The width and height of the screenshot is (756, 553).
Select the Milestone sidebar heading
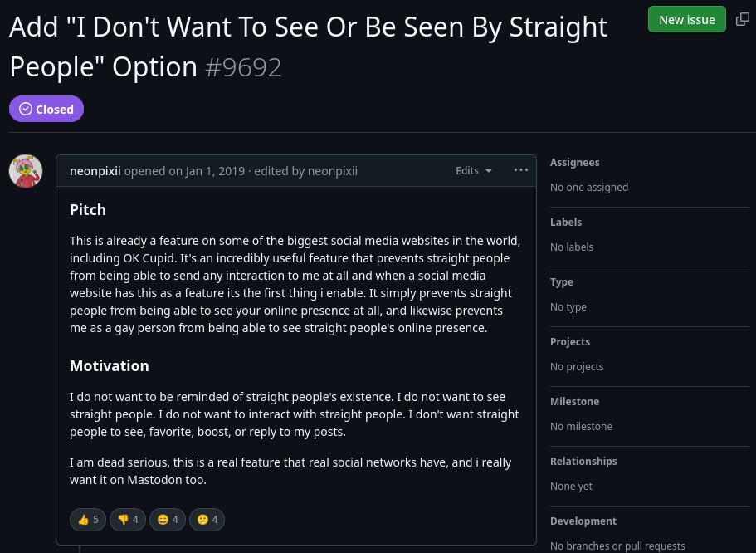[574, 402]
